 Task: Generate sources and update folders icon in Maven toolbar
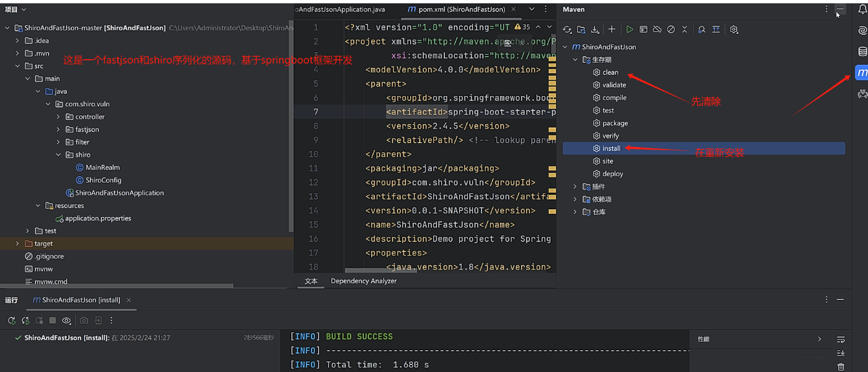pyautogui.click(x=581, y=30)
